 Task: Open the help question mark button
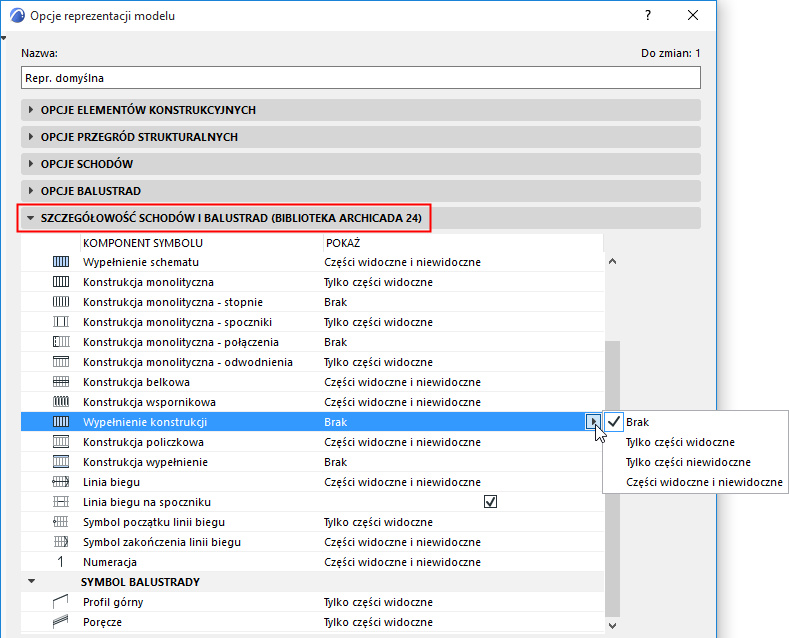click(x=648, y=16)
